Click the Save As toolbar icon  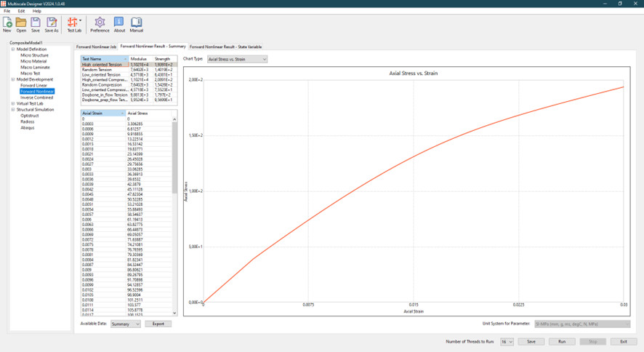(x=52, y=25)
